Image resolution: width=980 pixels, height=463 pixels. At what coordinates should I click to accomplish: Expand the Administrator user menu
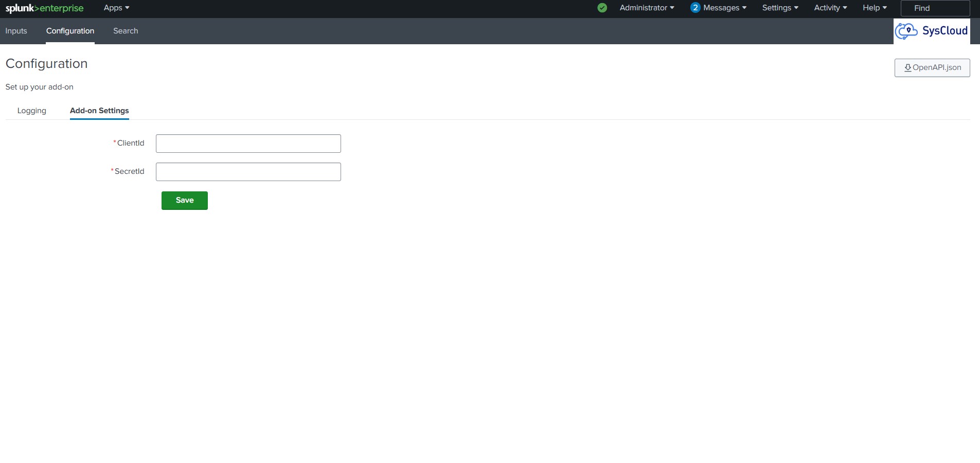click(x=647, y=8)
